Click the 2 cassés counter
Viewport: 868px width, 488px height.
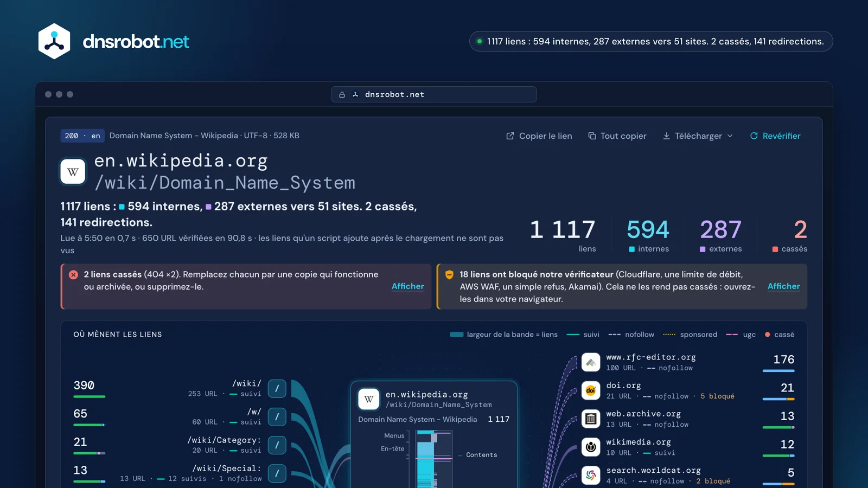pyautogui.click(x=790, y=235)
